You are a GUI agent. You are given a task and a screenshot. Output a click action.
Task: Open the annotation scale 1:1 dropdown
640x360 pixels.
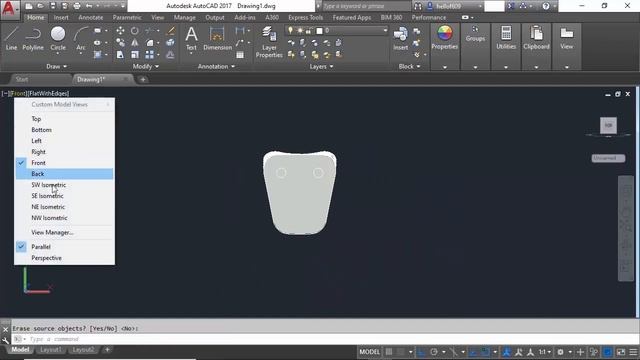click(544, 352)
